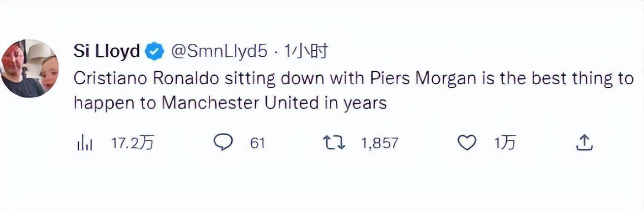Click the words Manchester United in tweet
The height and width of the screenshot is (211, 644).
pyautogui.click(x=237, y=103)
